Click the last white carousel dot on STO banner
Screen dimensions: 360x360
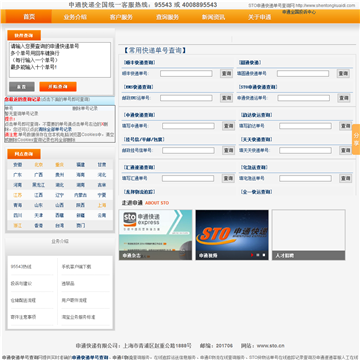(264, 255)
